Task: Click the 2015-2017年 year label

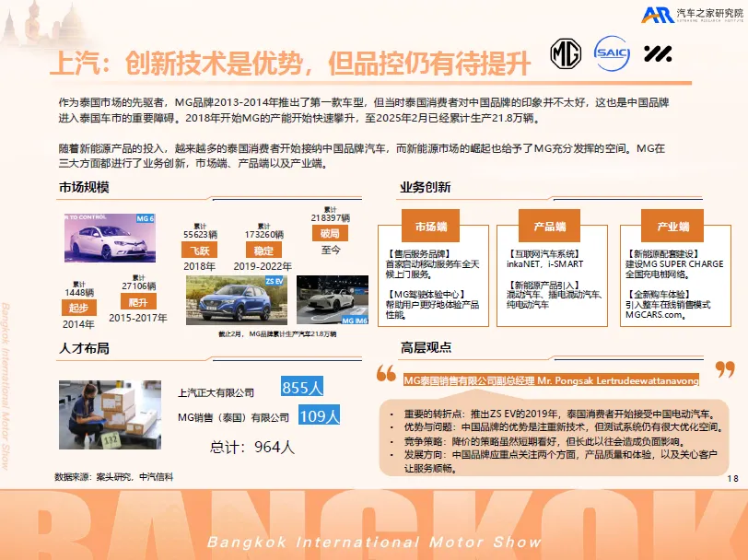Action: [138, 318]
